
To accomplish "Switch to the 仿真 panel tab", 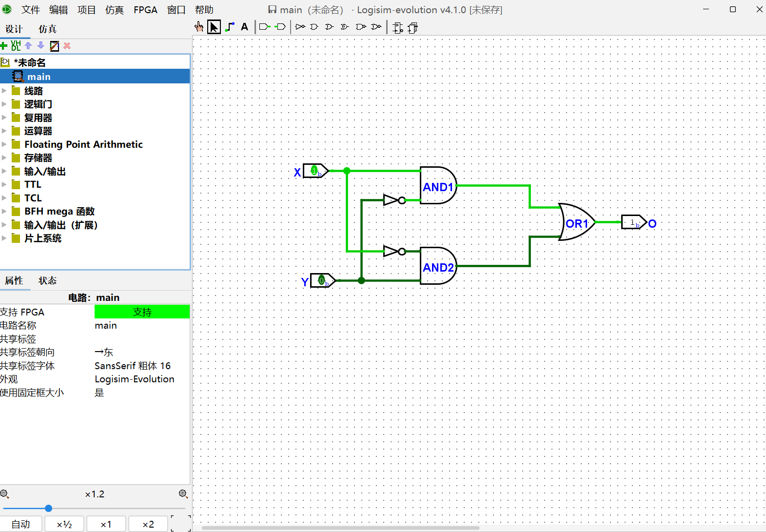I will coord(48,29).
